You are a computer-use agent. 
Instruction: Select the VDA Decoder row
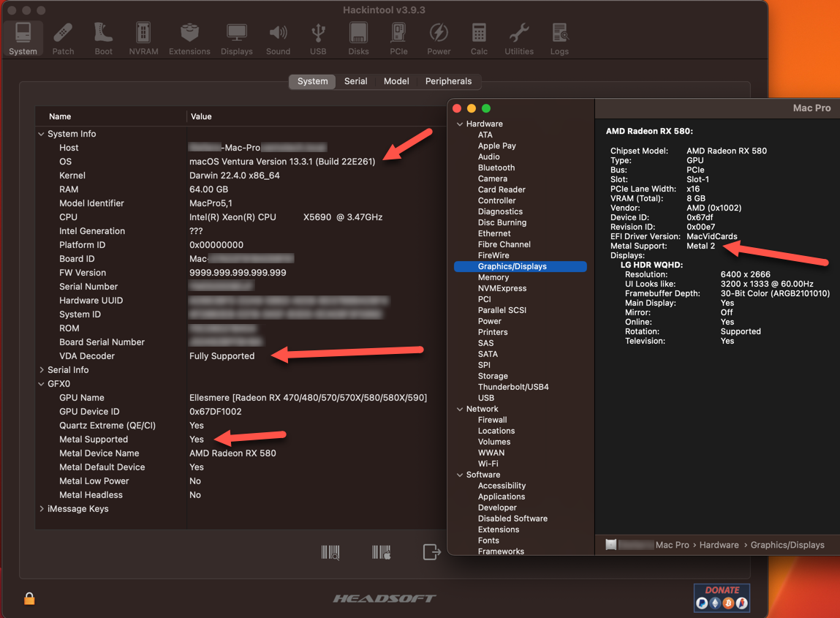241,356
